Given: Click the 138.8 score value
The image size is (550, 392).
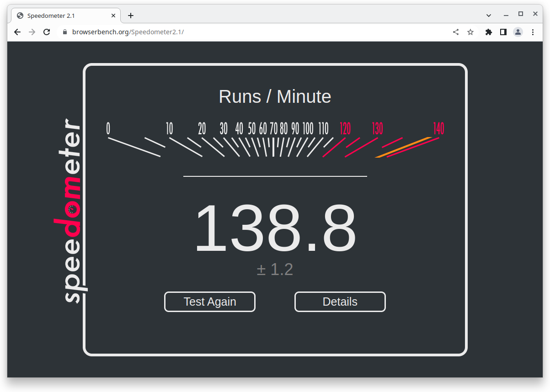Looking at the screenshot, I should [275, 228].
